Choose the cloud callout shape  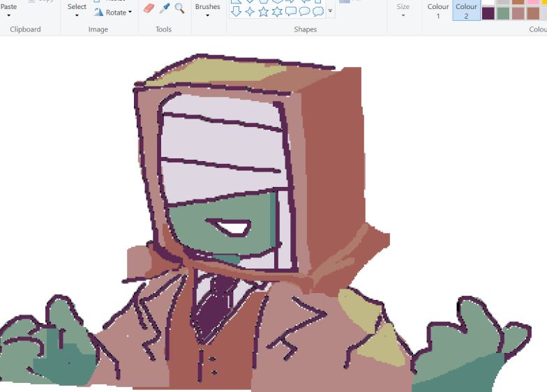pos(318,11)
